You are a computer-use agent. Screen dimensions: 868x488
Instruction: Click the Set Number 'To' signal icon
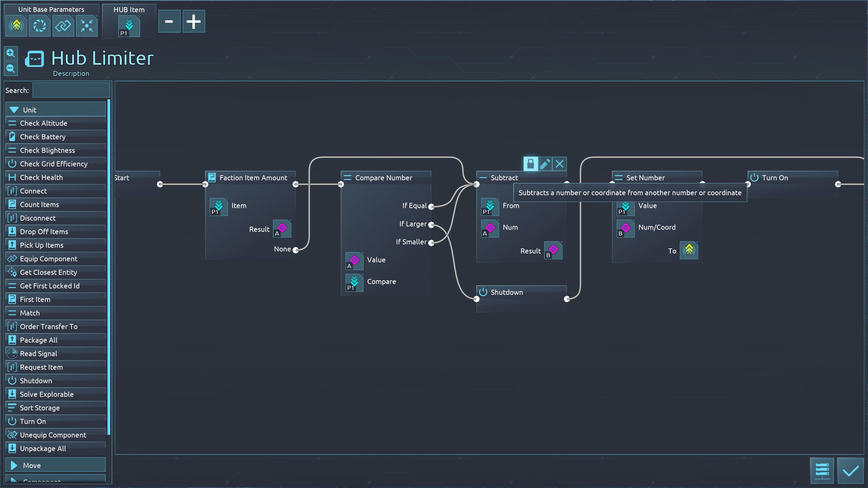click(689, 250)
